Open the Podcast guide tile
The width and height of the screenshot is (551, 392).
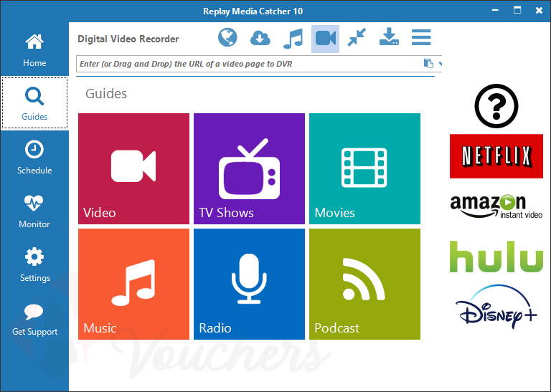click(364, 284)
